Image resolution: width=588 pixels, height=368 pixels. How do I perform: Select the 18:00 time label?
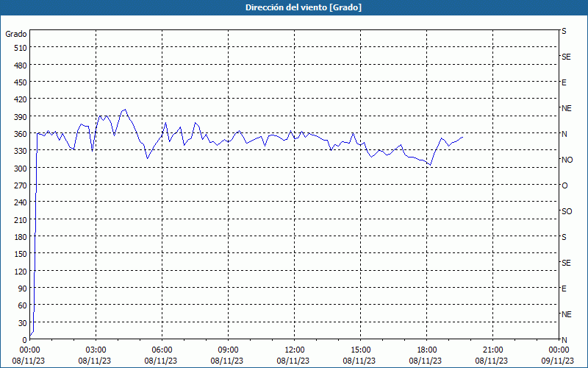click(427, 350)
